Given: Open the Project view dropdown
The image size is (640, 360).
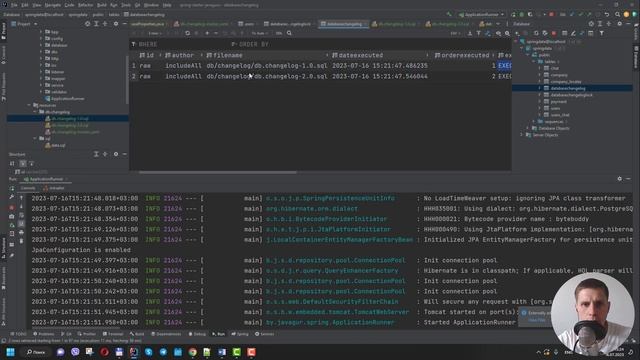Looking at the screenshot, I should (x=24, y=24).
